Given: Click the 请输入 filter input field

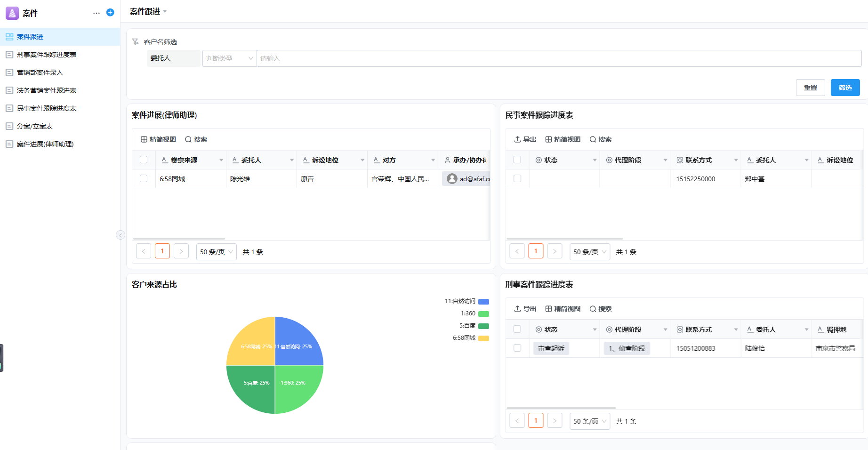Looking at the screenshot, I should click(x=558, y=58).
